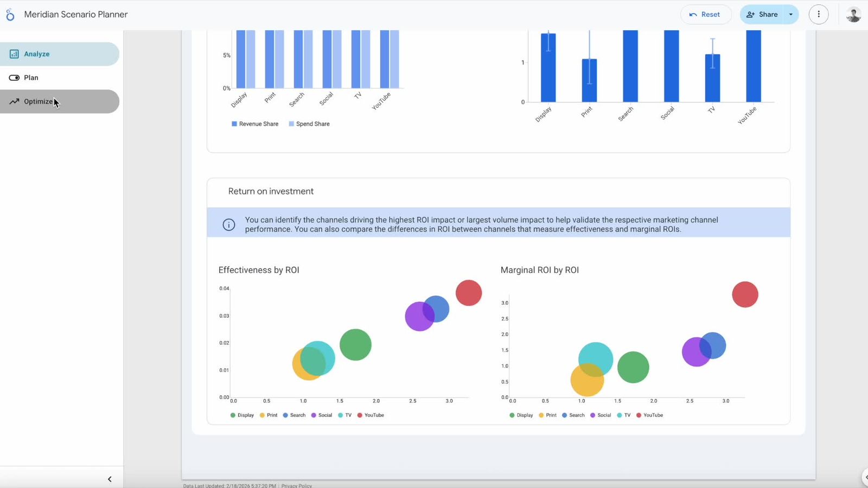Click the Meridian logo in the top bar

tap(9, 14)
